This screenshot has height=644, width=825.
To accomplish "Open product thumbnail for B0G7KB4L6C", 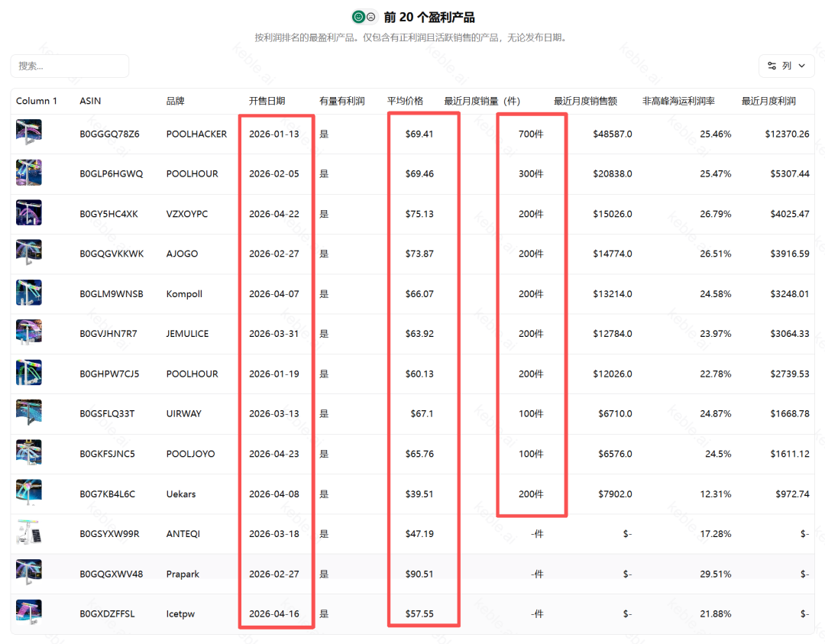I will 29,493.
